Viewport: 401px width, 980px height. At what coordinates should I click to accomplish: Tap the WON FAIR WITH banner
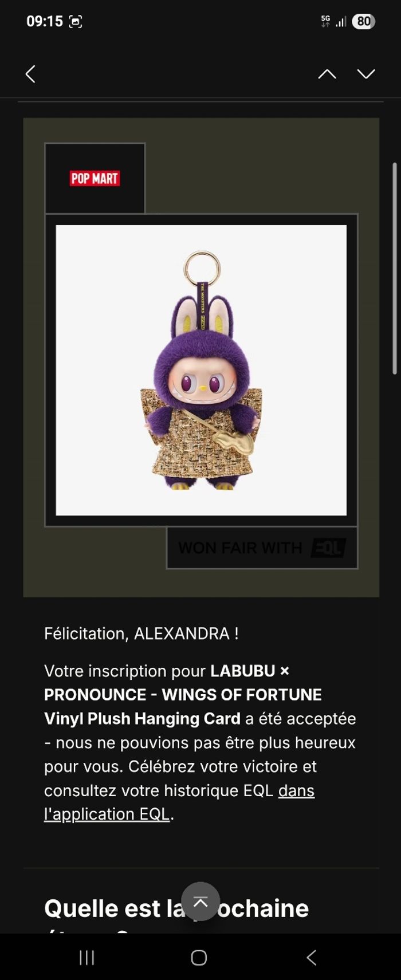262,548
